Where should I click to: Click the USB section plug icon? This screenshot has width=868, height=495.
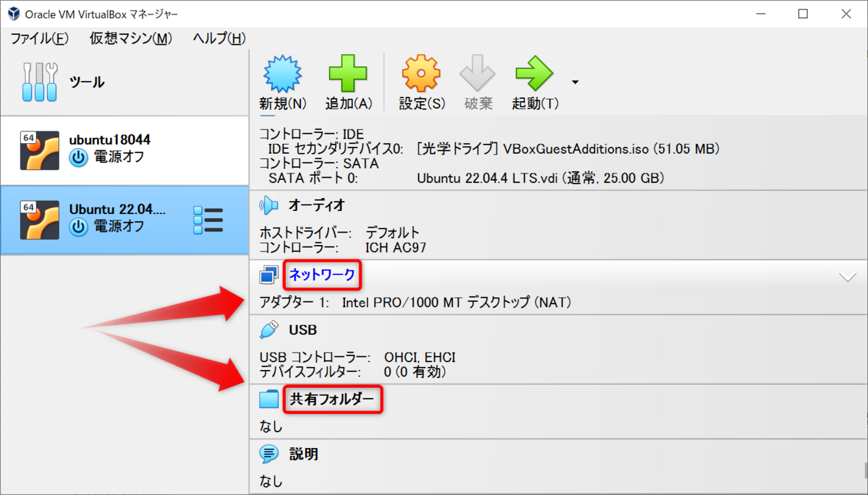[269, 330]
